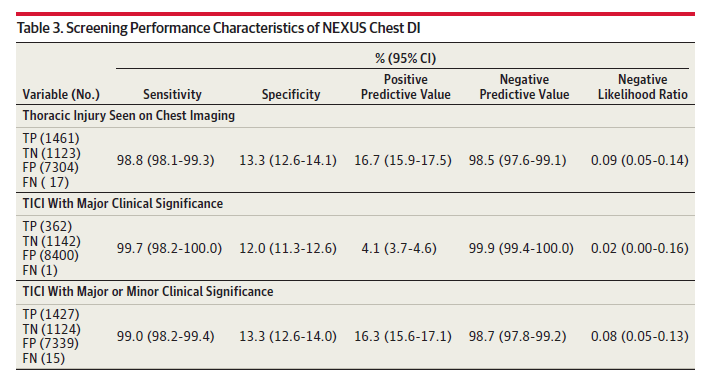The image size is (709, 377).
Task: Click the value 16.3 (15.6-17.1)
Action: [403, 336]
